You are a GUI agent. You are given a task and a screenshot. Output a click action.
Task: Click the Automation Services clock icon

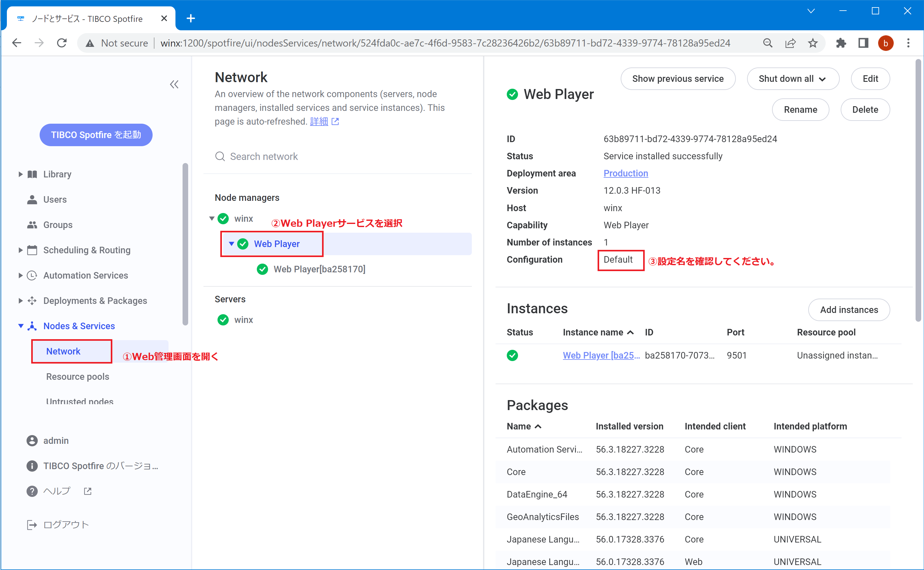[x=32, y=275]
